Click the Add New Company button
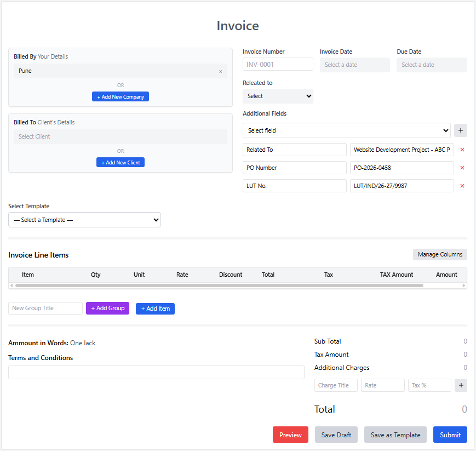476x451 pixels. pyautogui.click(x=120, y=96)
